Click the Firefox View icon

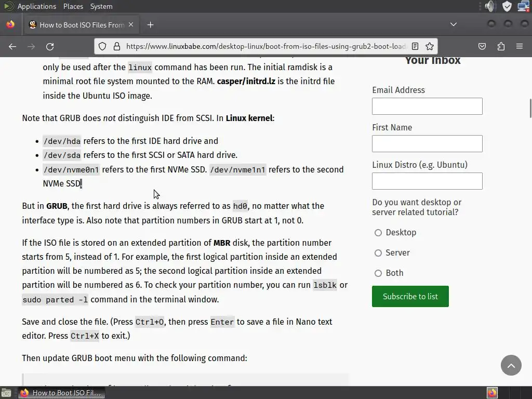pos(10,24)
